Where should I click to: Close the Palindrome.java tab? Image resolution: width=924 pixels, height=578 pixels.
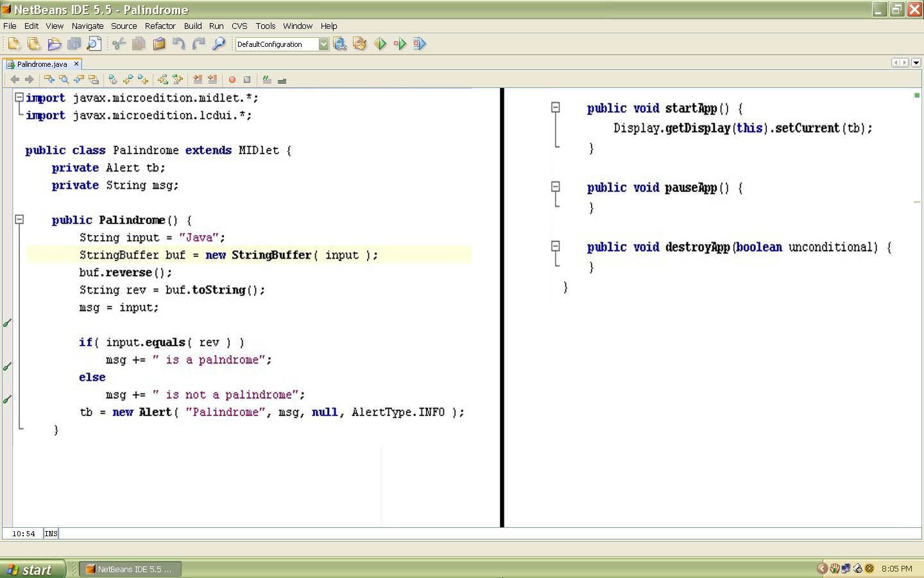pos(76,64)
